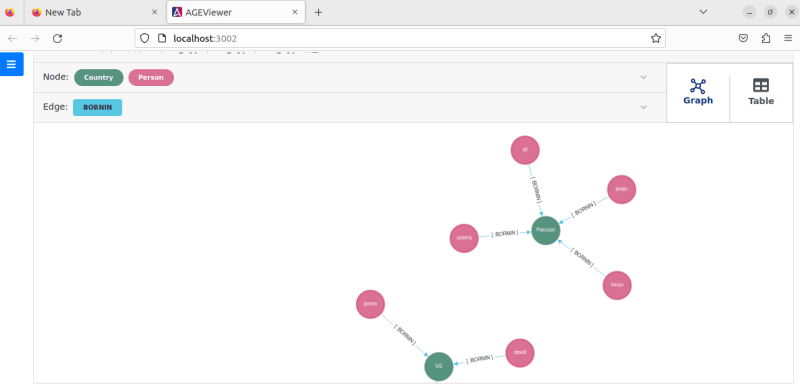
Task: List all tabs dropdown arrow
Action: 703,12
